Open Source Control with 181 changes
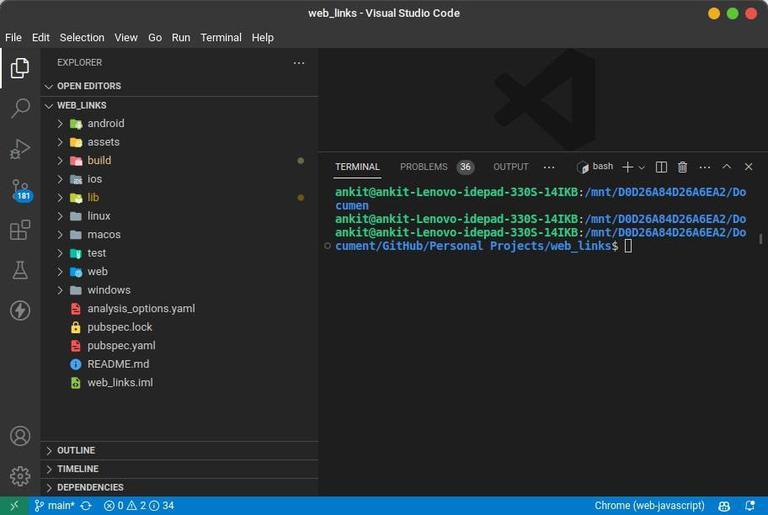Viewport: 768px width, 515px height. [x=20, y=190]
